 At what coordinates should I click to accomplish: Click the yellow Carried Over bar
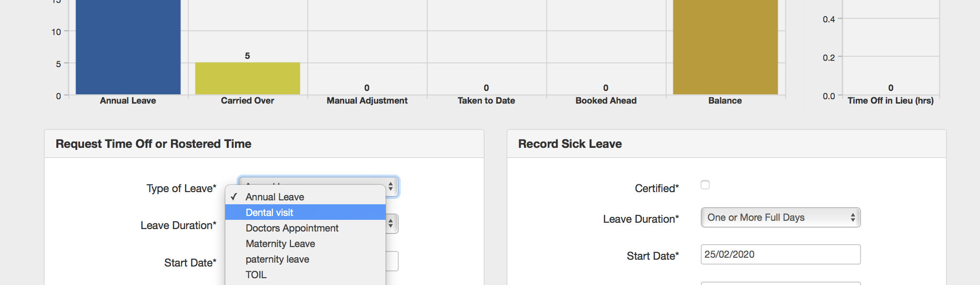(248, 78)
